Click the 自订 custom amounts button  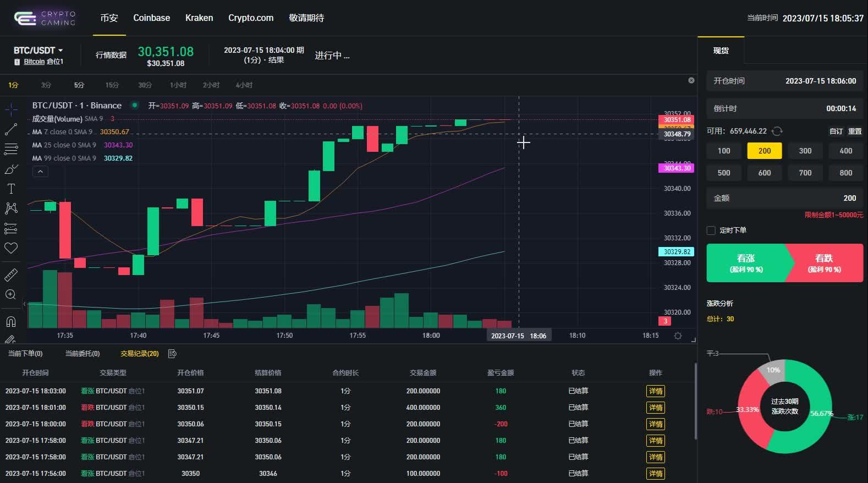(x=836, y=131)
